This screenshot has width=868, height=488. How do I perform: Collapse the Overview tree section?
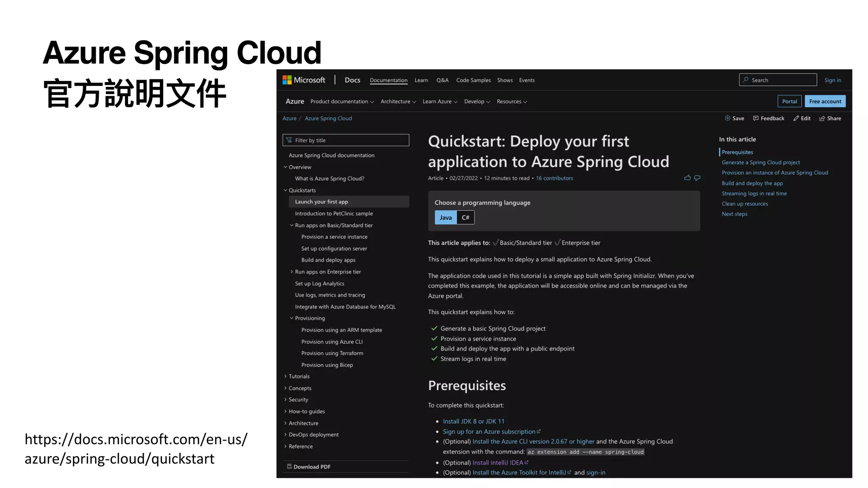285,167
